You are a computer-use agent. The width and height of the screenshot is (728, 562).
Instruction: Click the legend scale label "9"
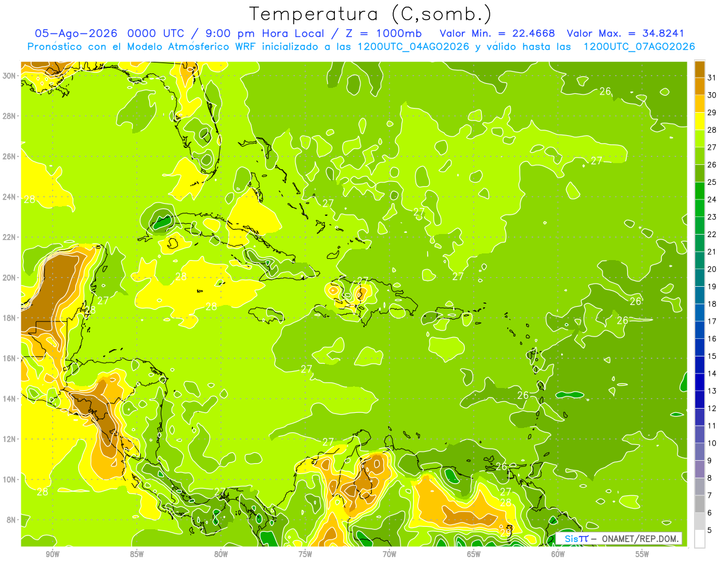[710, 461]
